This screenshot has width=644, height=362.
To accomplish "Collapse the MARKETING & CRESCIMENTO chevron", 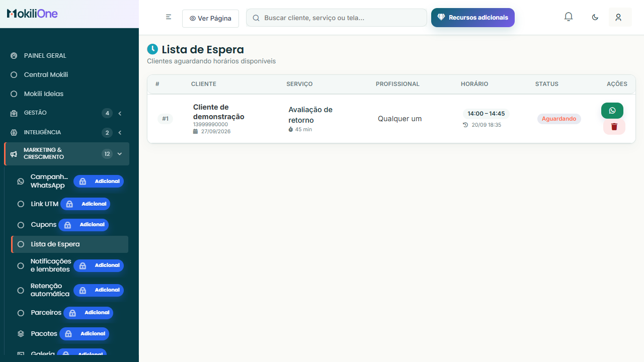I will pos(120,154).
